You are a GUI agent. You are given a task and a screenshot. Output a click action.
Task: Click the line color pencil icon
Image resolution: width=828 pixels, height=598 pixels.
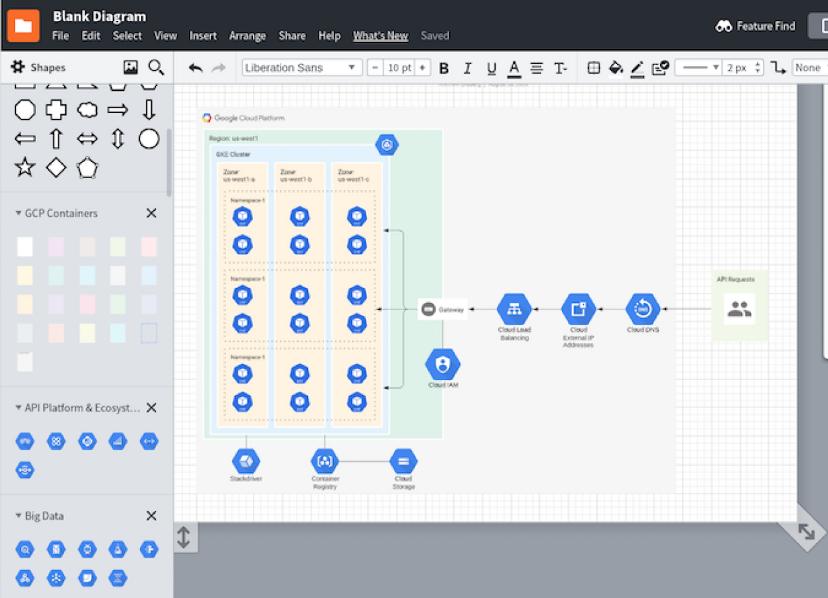click(637, 68)
